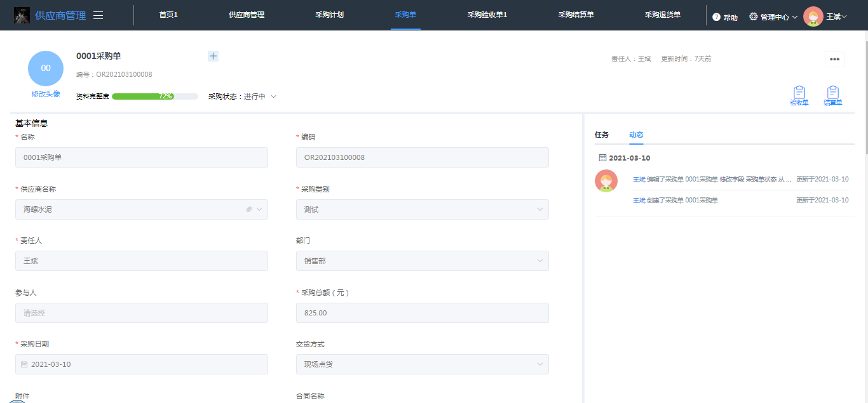Click the blue 00 avatar circle
868x403 pixels.
click(x=46, y=69)
